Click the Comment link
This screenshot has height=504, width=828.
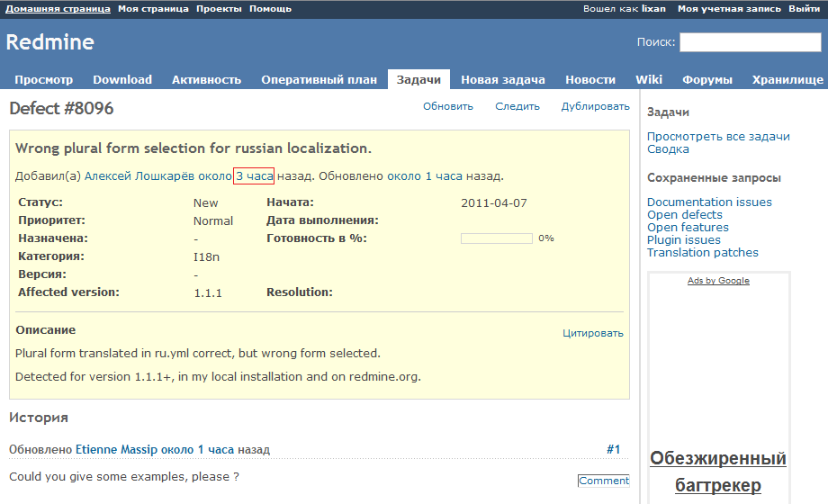pyautogui.click(x=604, y=481)
